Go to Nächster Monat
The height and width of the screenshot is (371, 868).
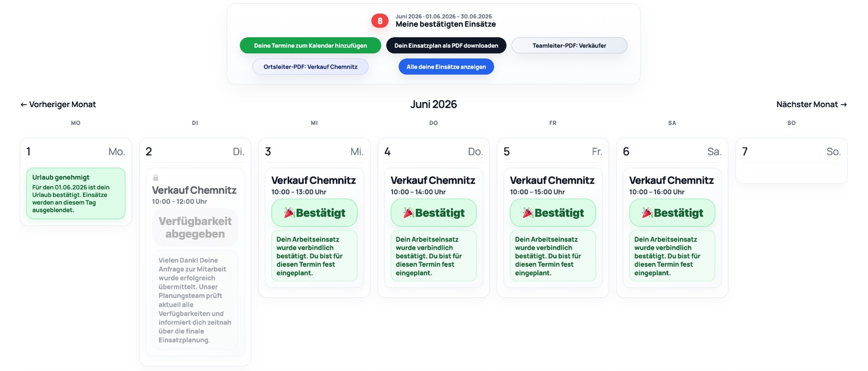[812, 104]
